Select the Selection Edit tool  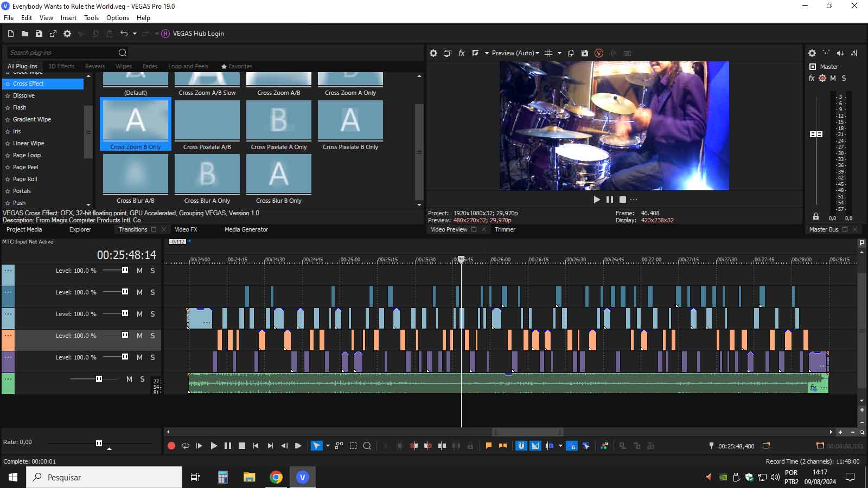click(x=353, y=446)
